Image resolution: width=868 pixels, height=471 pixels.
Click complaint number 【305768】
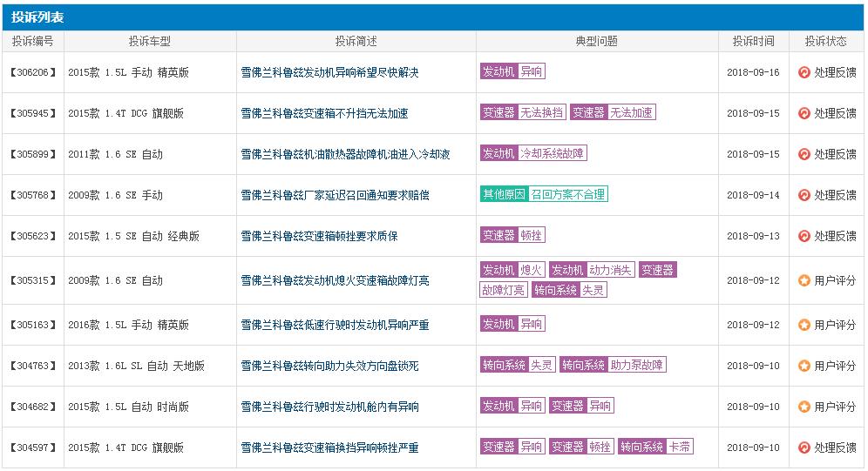click(x=33, y=195)
